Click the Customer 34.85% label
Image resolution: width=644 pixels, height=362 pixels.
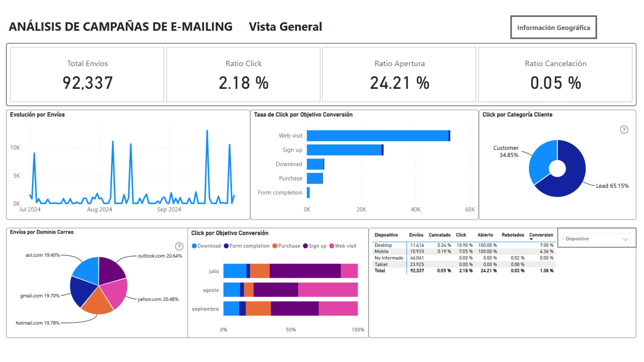click(x=505, y=152)
